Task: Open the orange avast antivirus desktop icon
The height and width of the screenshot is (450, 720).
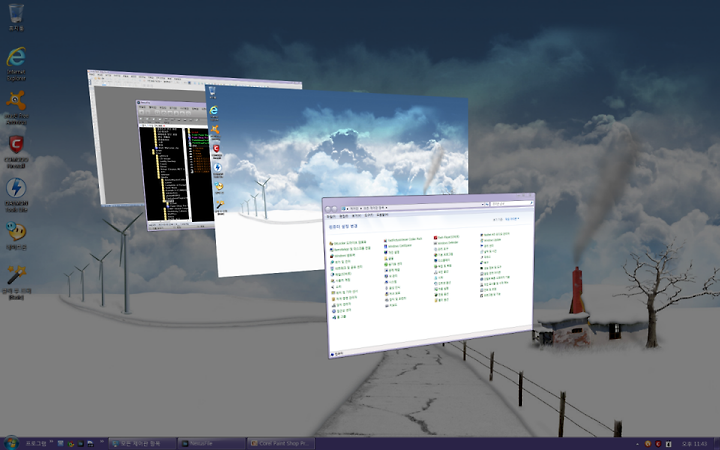Action: (16, 108)
